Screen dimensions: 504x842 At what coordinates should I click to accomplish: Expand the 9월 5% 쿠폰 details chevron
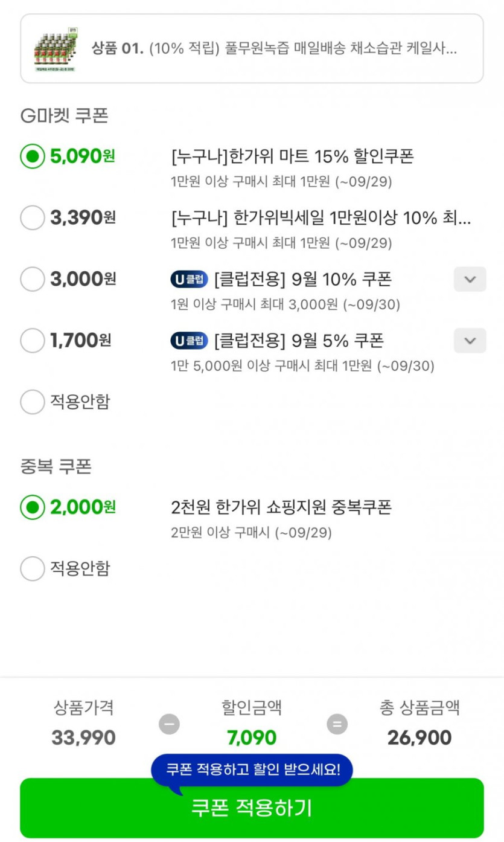tap(470, 341)
